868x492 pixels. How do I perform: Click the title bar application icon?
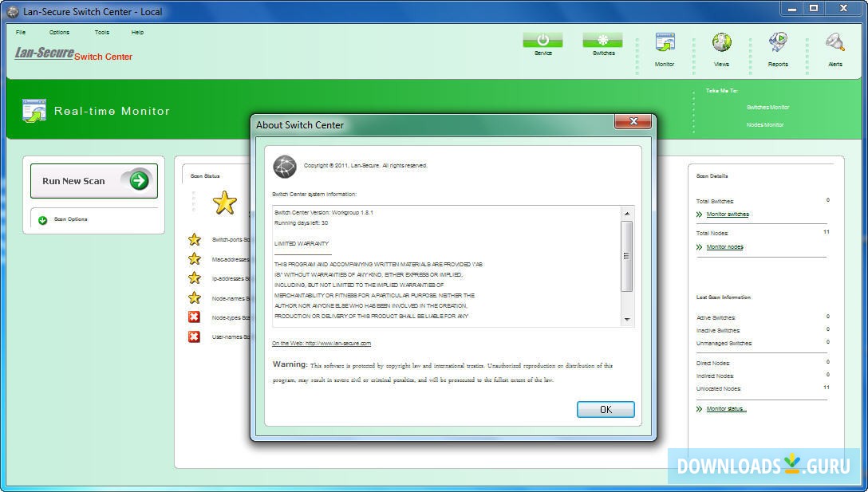pyautogui.click(x=13, y=12)
